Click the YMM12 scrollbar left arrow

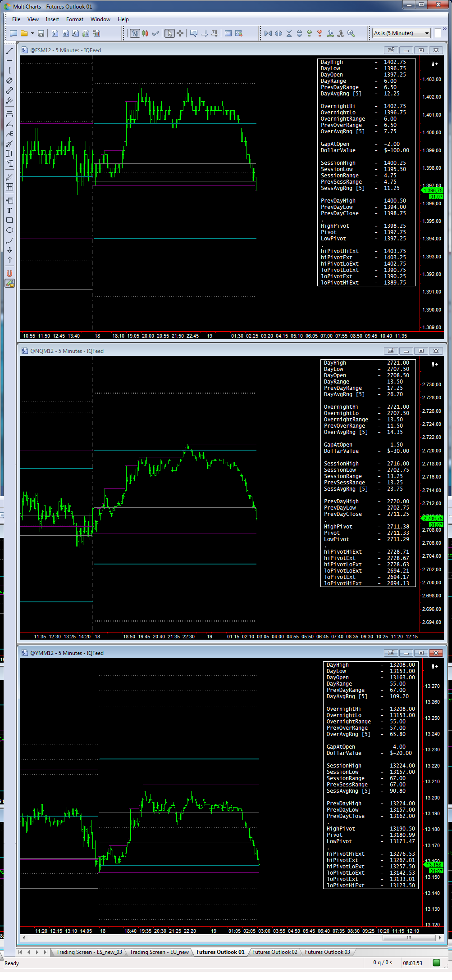[x=23, y=938]
